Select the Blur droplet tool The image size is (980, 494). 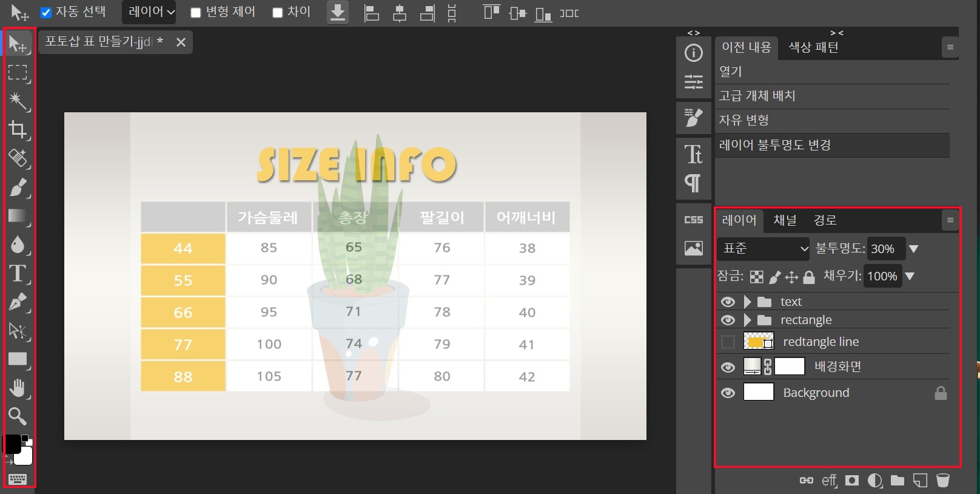pos(18,245)
